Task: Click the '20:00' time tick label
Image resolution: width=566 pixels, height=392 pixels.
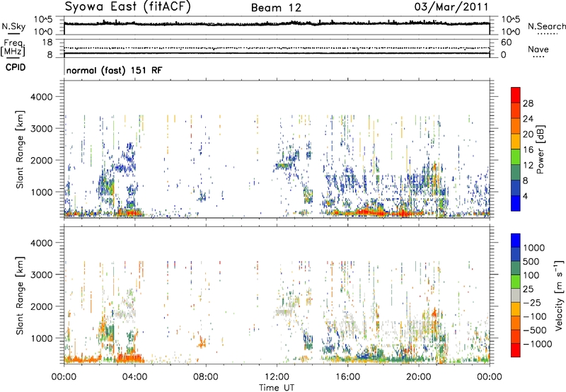Action: click(x=418, y=377)
